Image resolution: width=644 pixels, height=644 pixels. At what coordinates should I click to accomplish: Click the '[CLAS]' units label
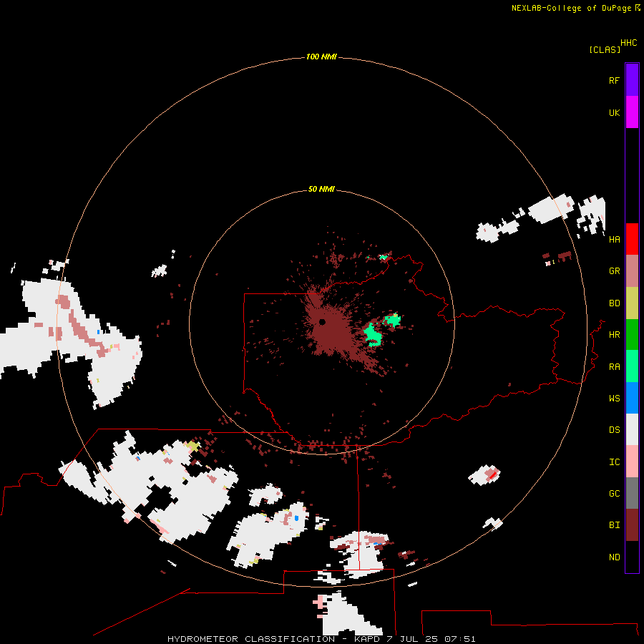pyautogui.click(x=605, y=49)
